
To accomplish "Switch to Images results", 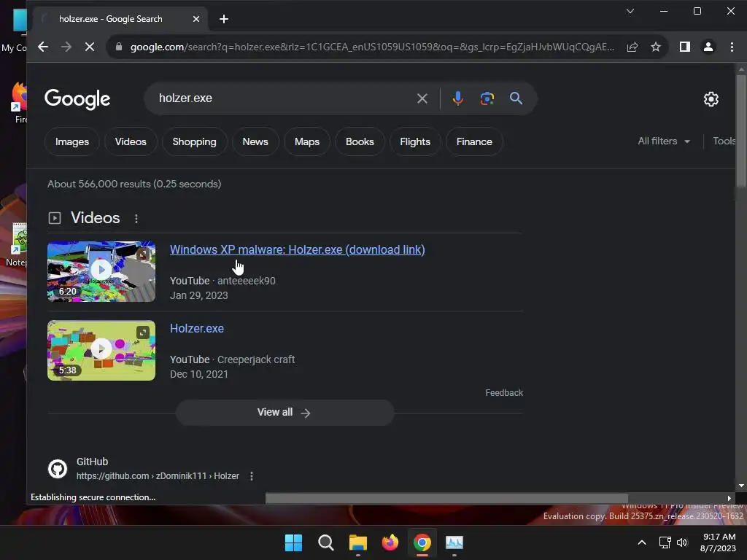I will point(72,141).
